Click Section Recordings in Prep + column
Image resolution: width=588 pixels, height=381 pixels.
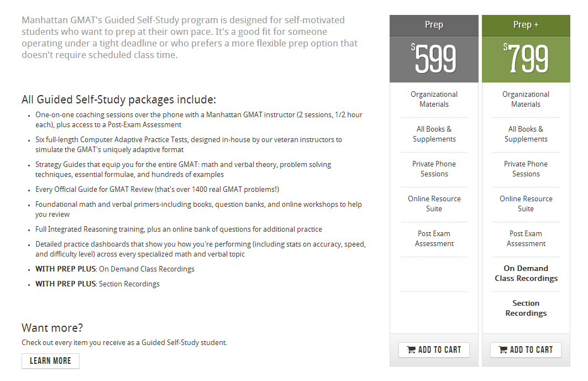click(526, 308)
